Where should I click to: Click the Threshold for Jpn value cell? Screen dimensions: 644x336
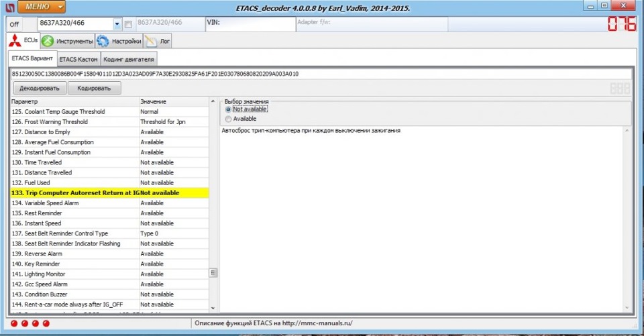point(174,122)
